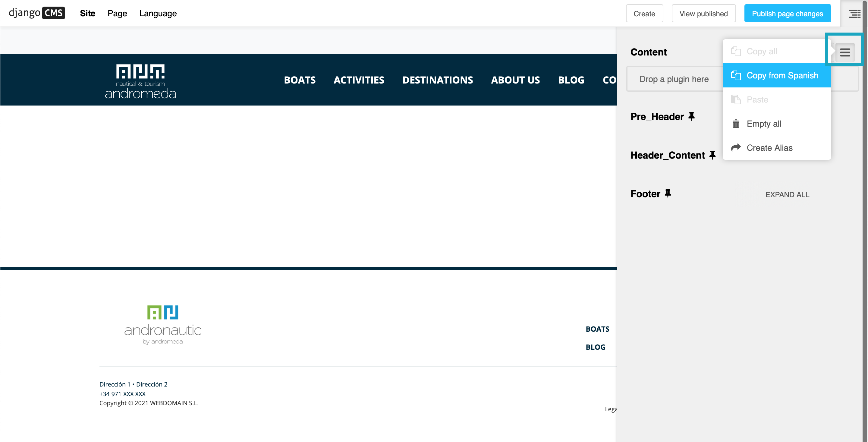
Task: Click the Footer placeholder title
Action: 645,194
